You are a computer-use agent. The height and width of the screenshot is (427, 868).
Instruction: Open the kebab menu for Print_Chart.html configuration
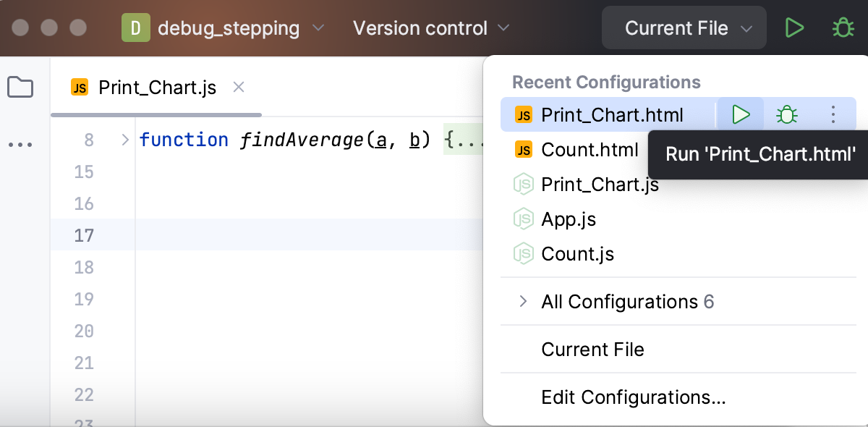tap(833, 114)
